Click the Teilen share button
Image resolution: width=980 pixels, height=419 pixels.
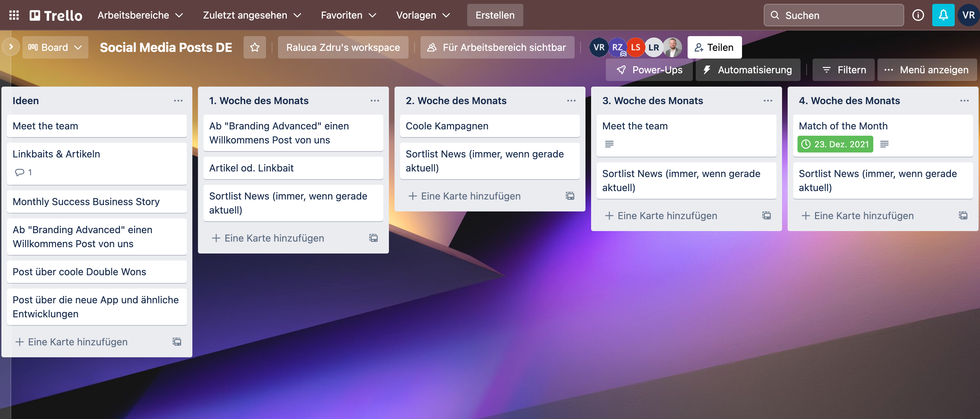pos(714,47)
